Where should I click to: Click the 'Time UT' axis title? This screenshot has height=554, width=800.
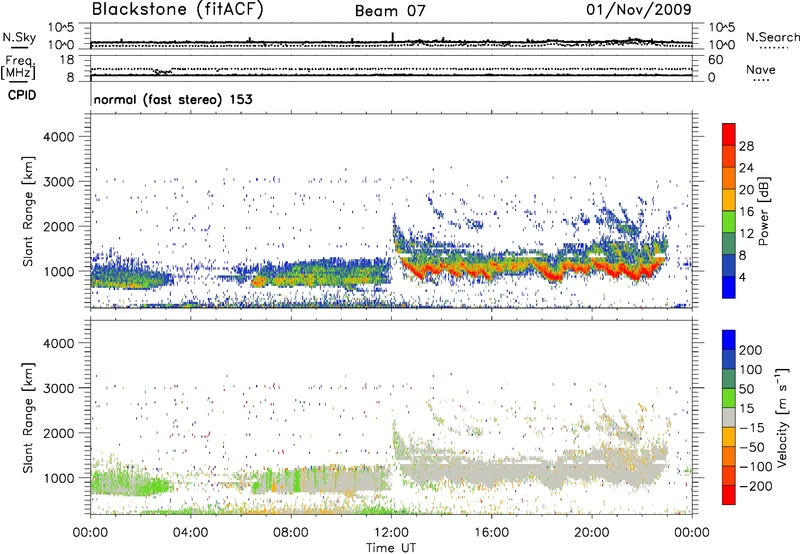(x=391, y=548)
